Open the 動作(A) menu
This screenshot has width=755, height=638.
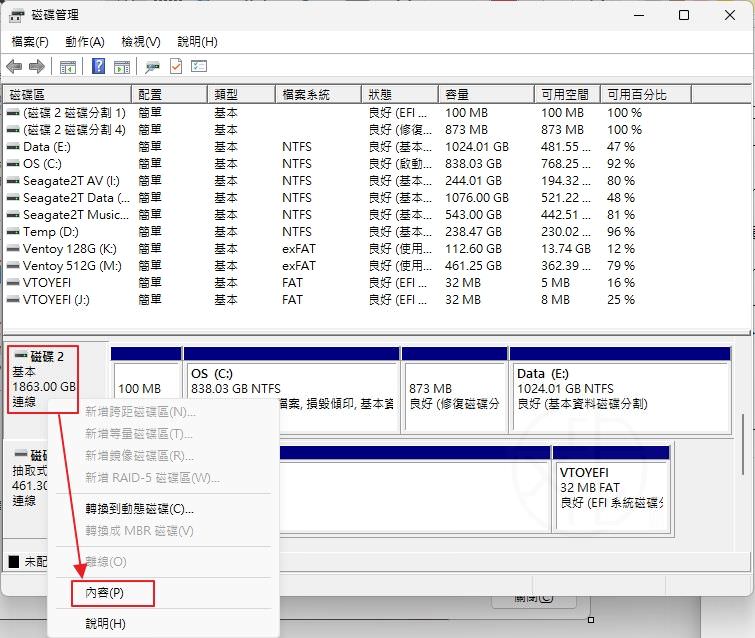coord(85,42)
